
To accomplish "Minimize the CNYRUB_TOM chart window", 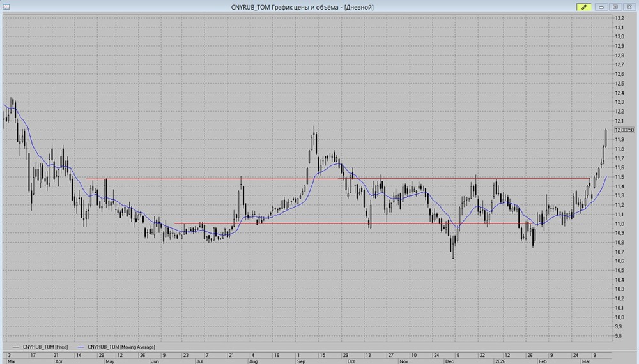I will 602,7.
